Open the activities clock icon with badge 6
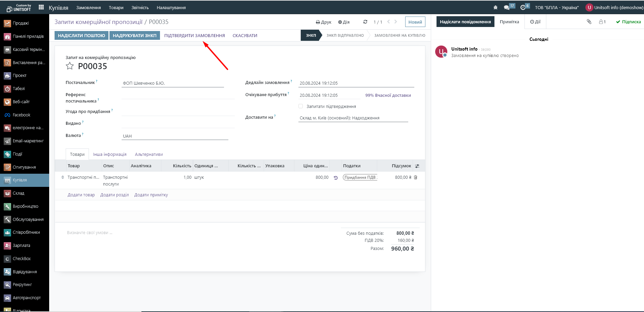Image resolution: width=644 pixels, height=312 pixels. (523, 7)
